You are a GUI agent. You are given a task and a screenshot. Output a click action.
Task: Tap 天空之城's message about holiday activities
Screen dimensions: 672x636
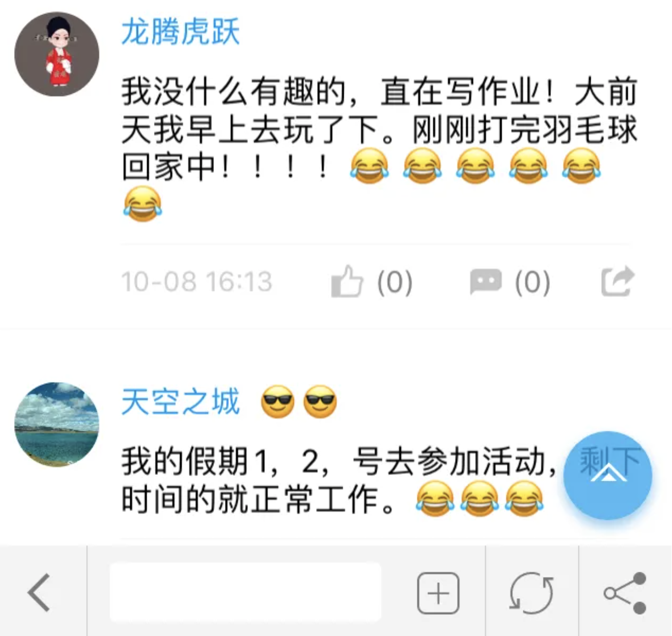pos(339,480)
